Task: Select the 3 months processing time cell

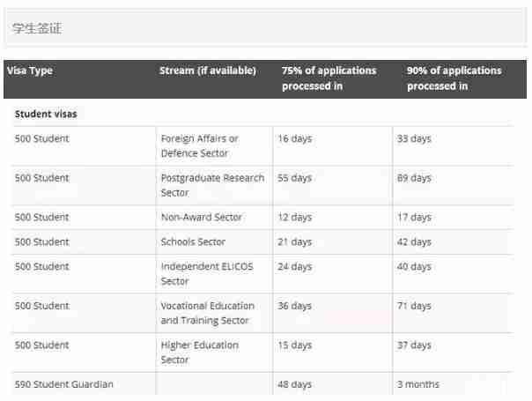Action: (x=417, y=384)
